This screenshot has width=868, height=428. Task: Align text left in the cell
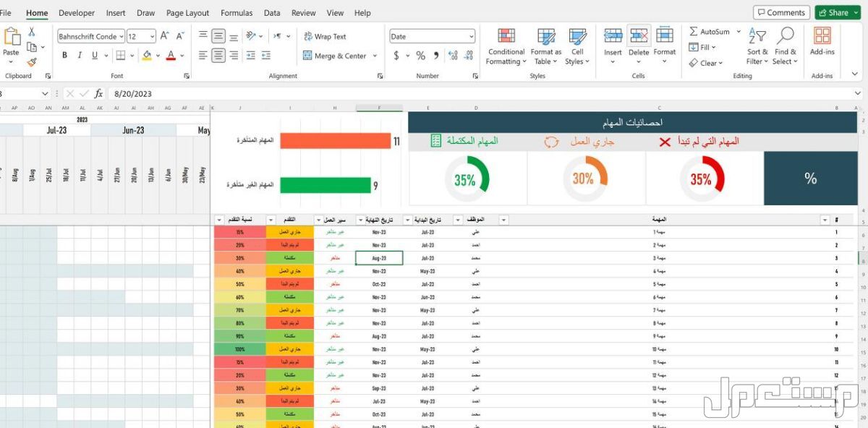(x=203, y=56)
